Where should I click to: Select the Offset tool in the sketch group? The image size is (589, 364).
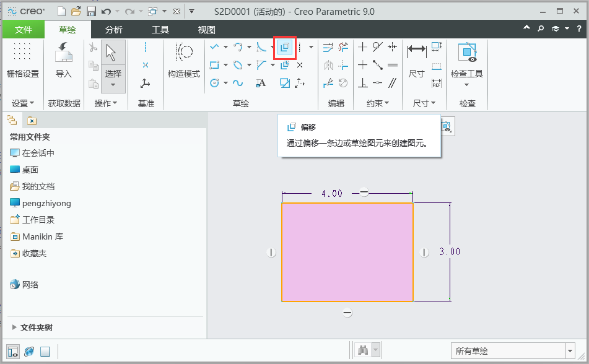point(285,47)
